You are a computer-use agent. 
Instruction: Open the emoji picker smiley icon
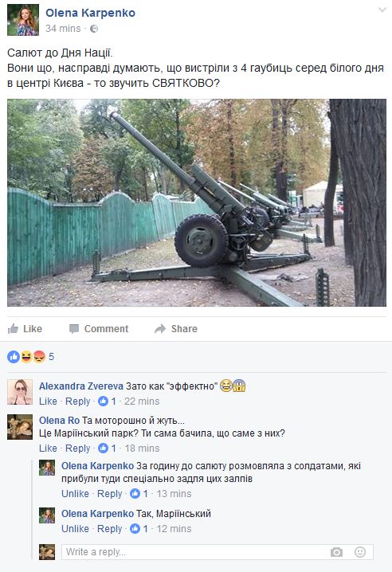[360, 552]
